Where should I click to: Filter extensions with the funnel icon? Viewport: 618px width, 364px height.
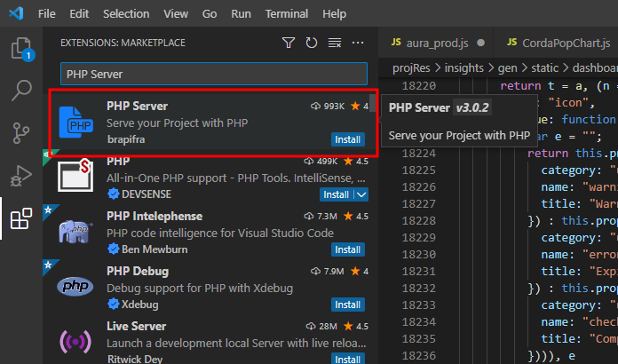point(289,43)
